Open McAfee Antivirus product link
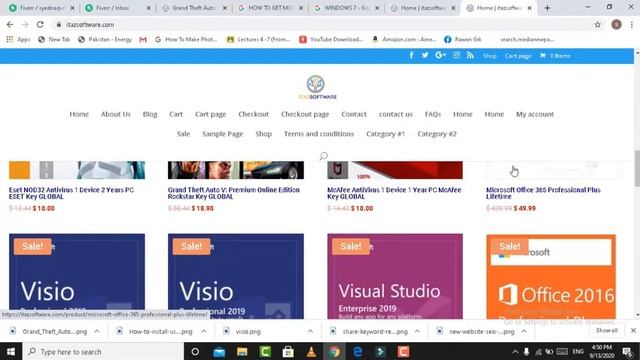Image resolution: width=640 pixels, height=360 pixels. (394, 193)
